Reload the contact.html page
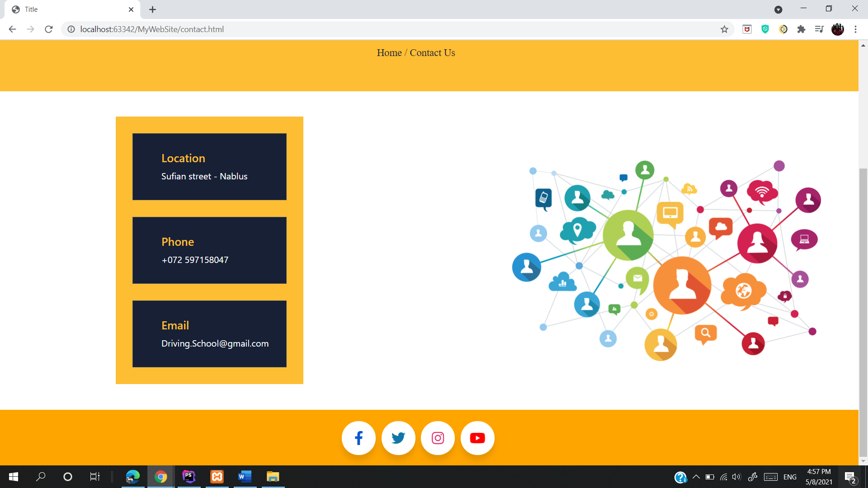The image size is (868, 488). (x=48, y=29)
